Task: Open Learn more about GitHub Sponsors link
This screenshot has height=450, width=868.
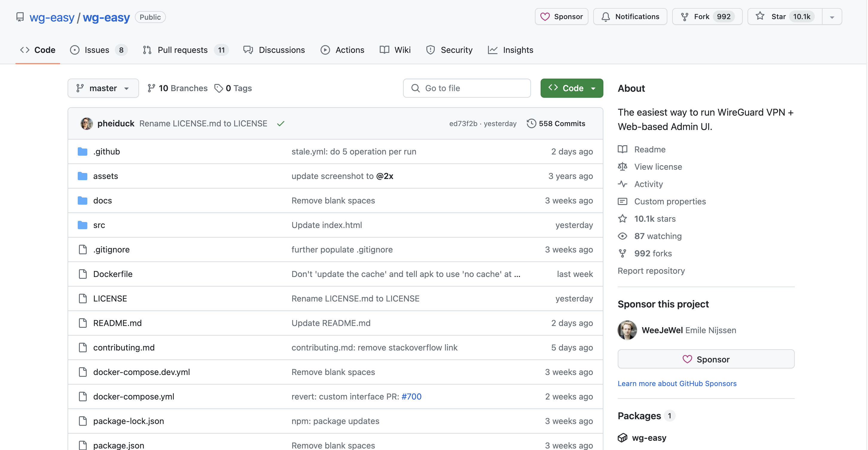Action: [677, 383]
